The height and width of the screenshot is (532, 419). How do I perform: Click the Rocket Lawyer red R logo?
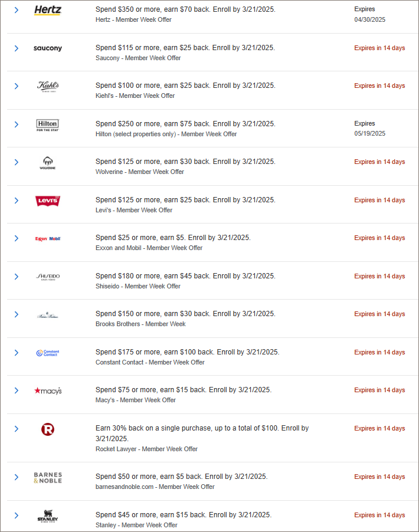(48, 429)
